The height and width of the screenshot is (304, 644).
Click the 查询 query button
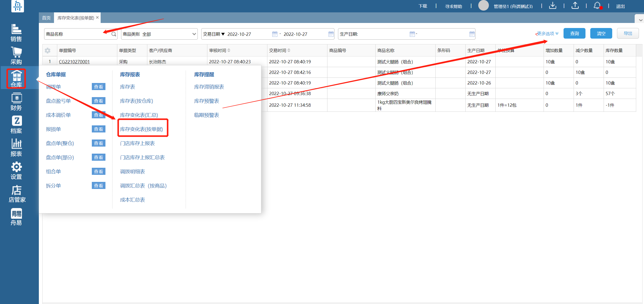[x=574, y=34]
